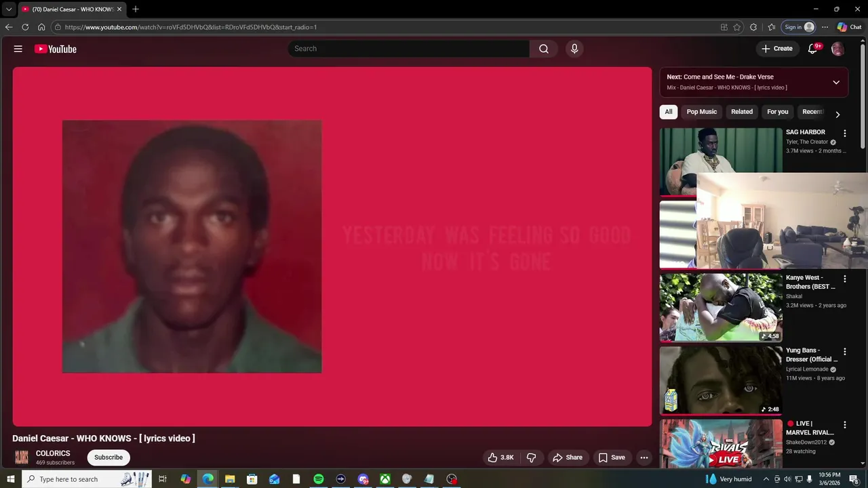Screen dimensions: 868x488
Task: Open browser extensions icon
Action: click(x=753, y=27)
